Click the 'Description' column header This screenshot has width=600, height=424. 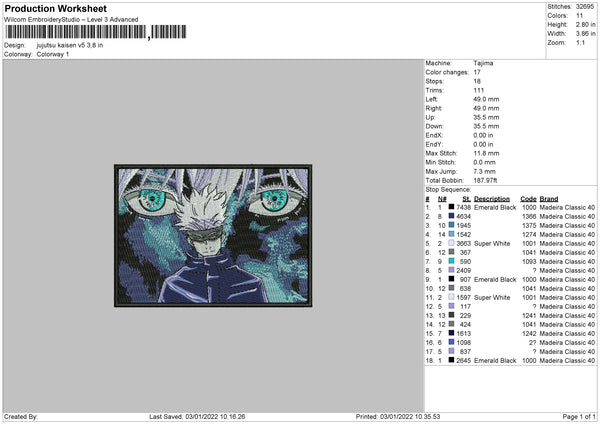(492, 199)
